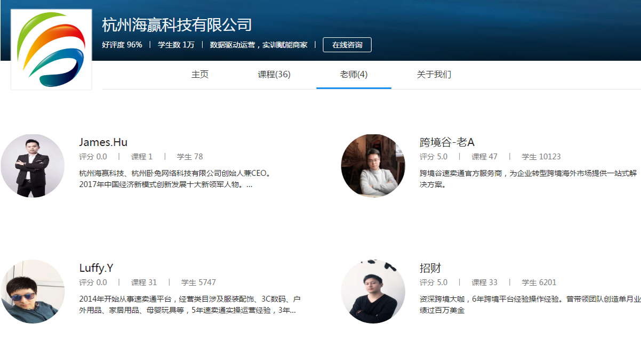
Task: Click Luffy.Y's 评分 0.0 rating
Action: pos(93,282)
